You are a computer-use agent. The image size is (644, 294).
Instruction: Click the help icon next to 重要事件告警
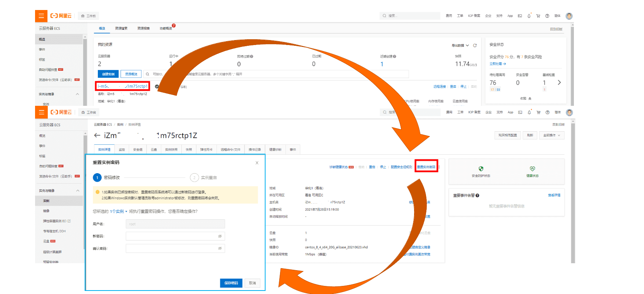coord(477,195)
